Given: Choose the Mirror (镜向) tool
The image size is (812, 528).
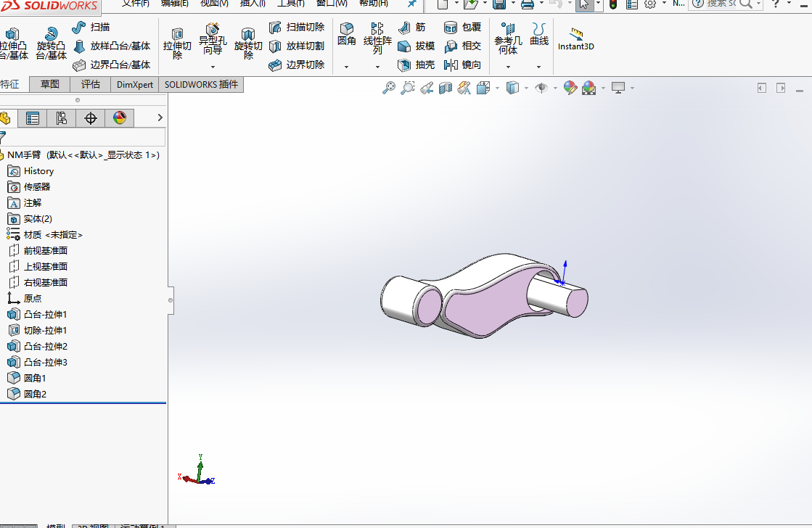Looking at the screenshot, I should (x=463, y=65).
